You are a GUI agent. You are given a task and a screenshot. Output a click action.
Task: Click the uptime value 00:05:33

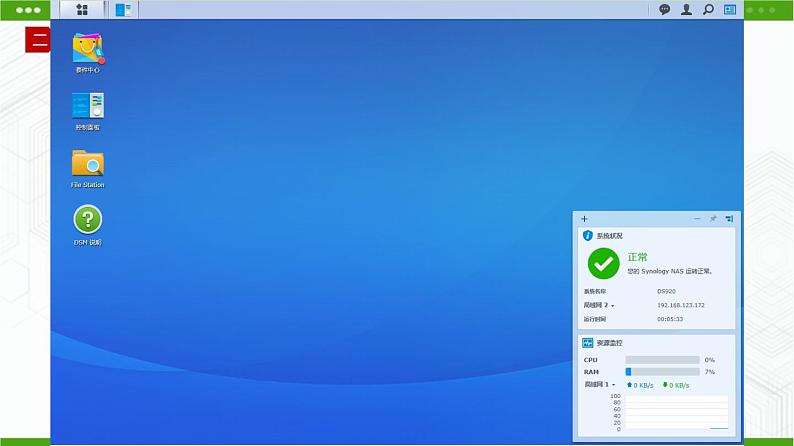point(670,319)
